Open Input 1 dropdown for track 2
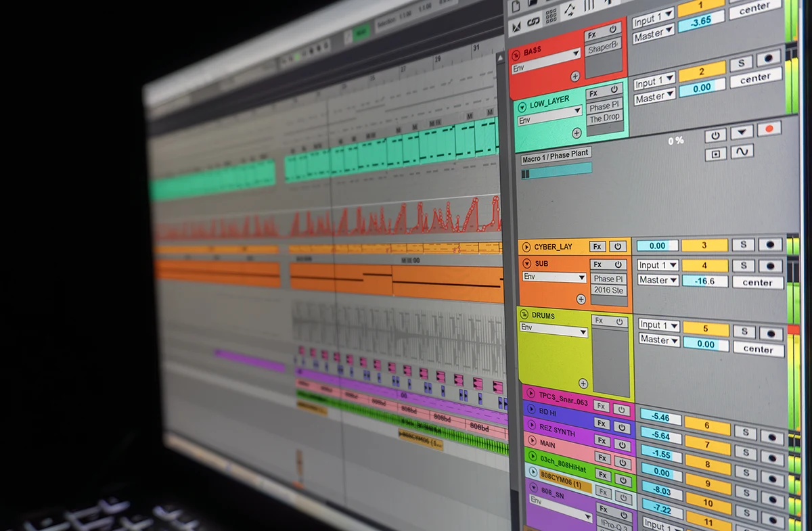812x531 pixels. tap(654, 83)
